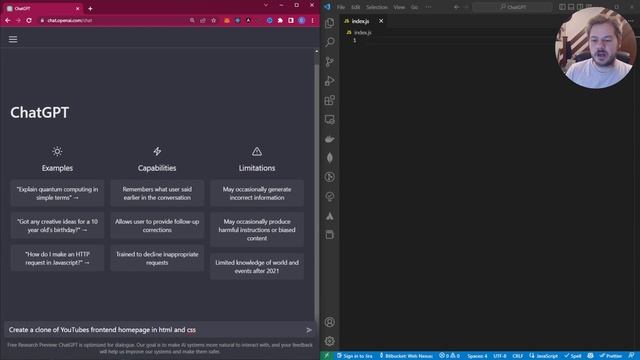Open the Accounts icon in VS Code
Screen dimensions: 640x360
330,322
